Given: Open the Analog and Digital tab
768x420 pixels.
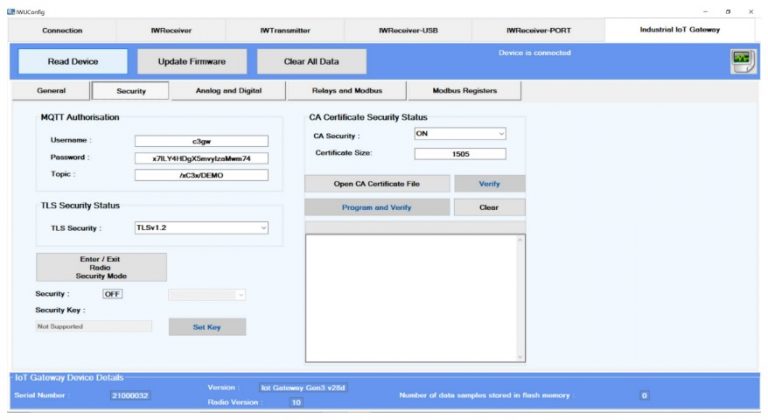Looking at the screenshot, I should pyautogui.click(x=215, y=91).
